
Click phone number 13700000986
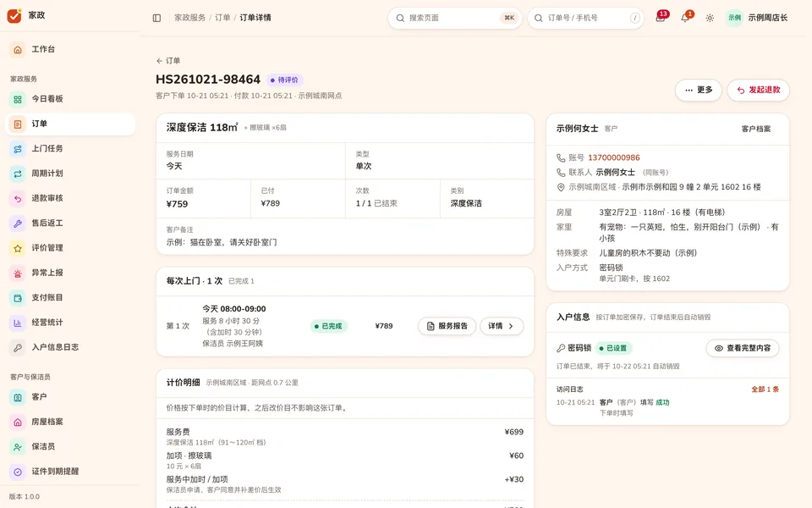point(614,157)
